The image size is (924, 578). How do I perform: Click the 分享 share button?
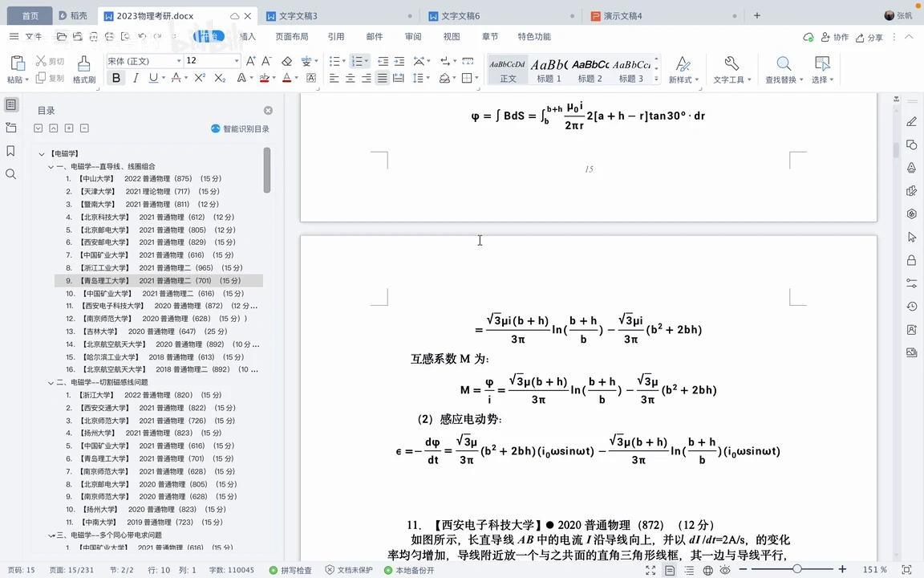[869, 37]
